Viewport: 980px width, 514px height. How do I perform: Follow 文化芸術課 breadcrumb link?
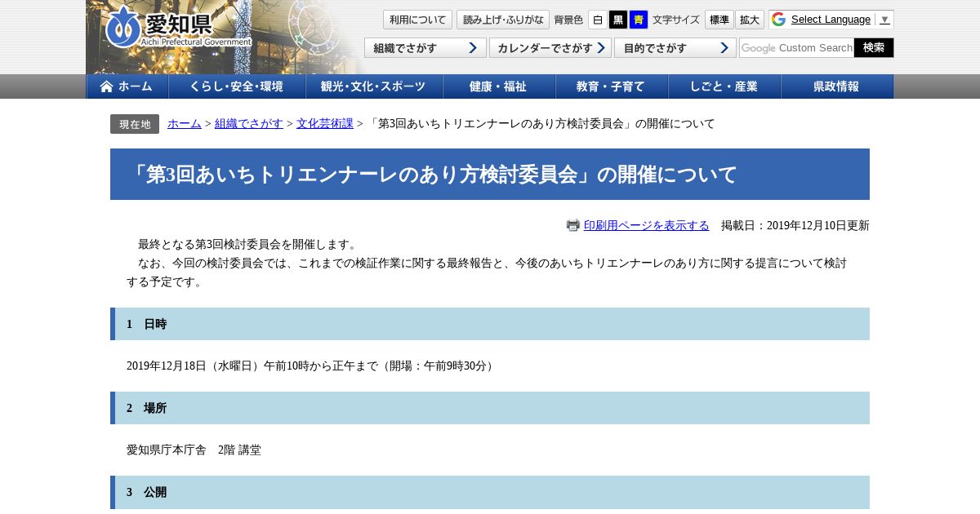pos(325,124)
